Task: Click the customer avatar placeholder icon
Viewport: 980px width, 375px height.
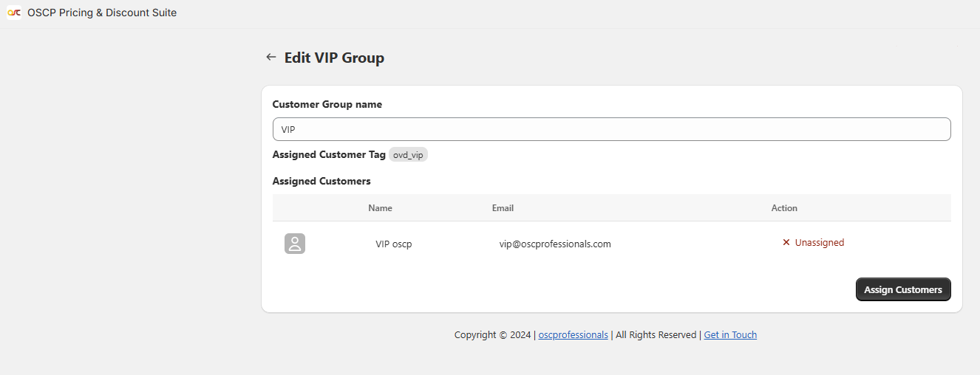Action: (x=295, y=244)
